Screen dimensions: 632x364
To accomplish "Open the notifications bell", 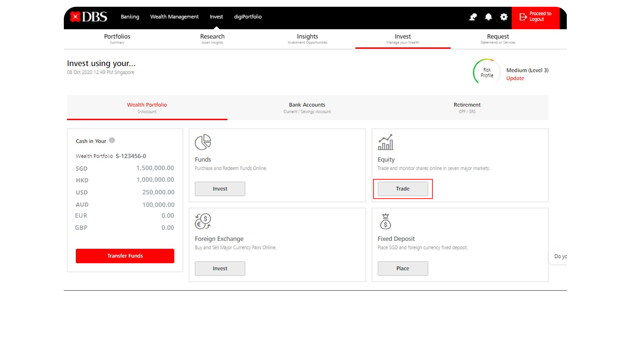I will (x=489, y=17).
